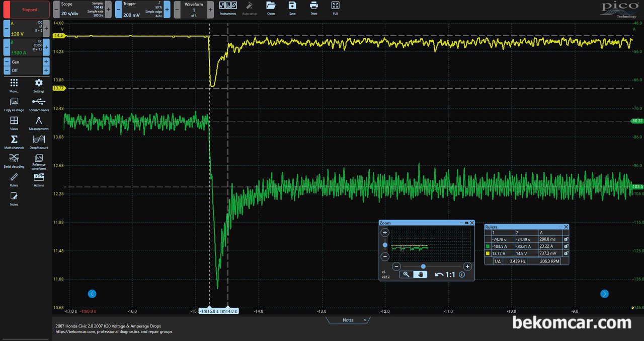
Task: Undo the last zoom in Zoom panel
Action: tap(438, 274)
